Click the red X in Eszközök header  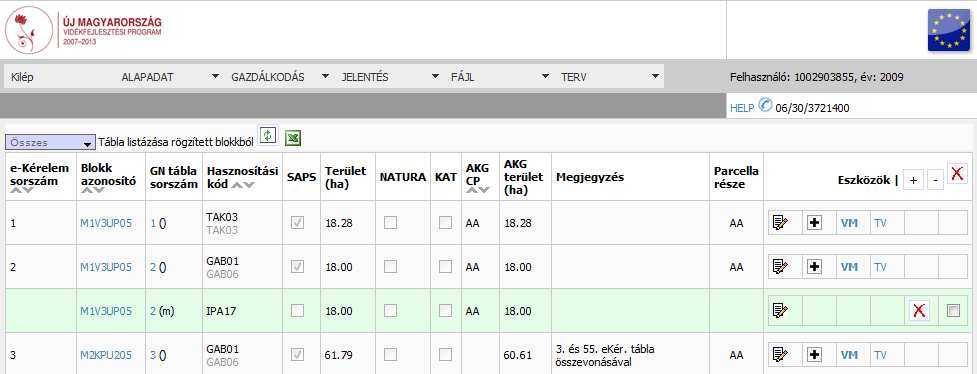[x=957, y=174]
